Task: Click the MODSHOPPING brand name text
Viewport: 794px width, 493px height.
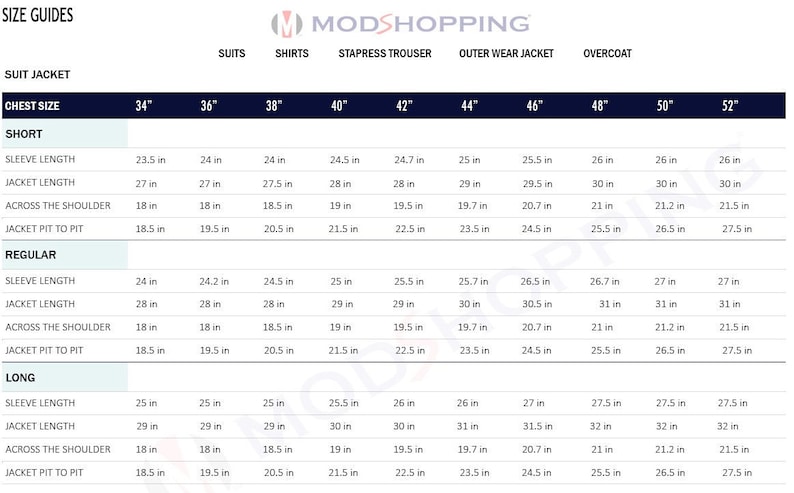Action: pos(421,24)
